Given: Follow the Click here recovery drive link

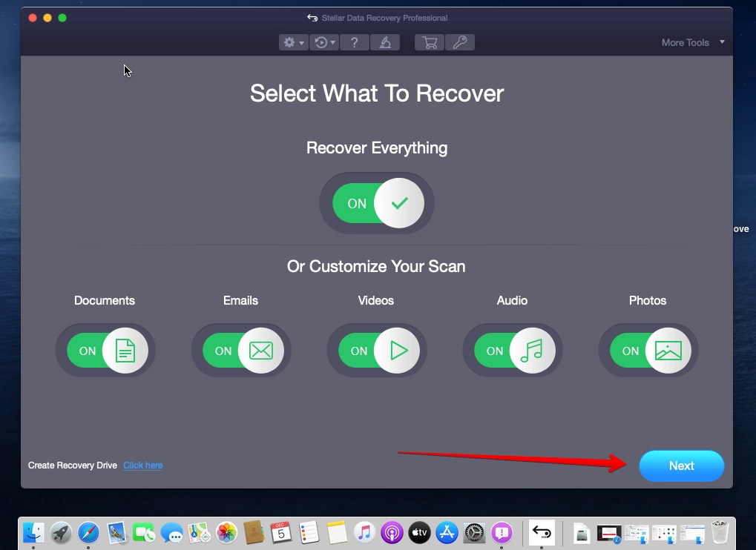Looking at the screenshot, I should 142,465.
